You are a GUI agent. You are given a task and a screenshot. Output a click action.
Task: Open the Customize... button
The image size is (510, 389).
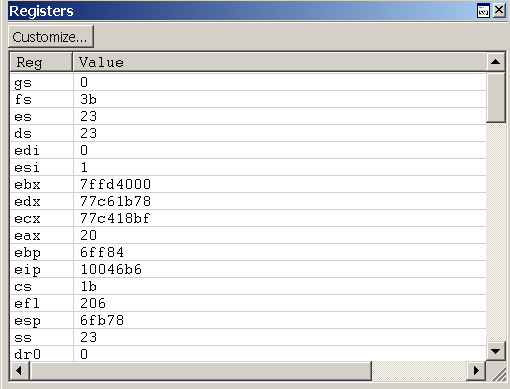point(51,37)
